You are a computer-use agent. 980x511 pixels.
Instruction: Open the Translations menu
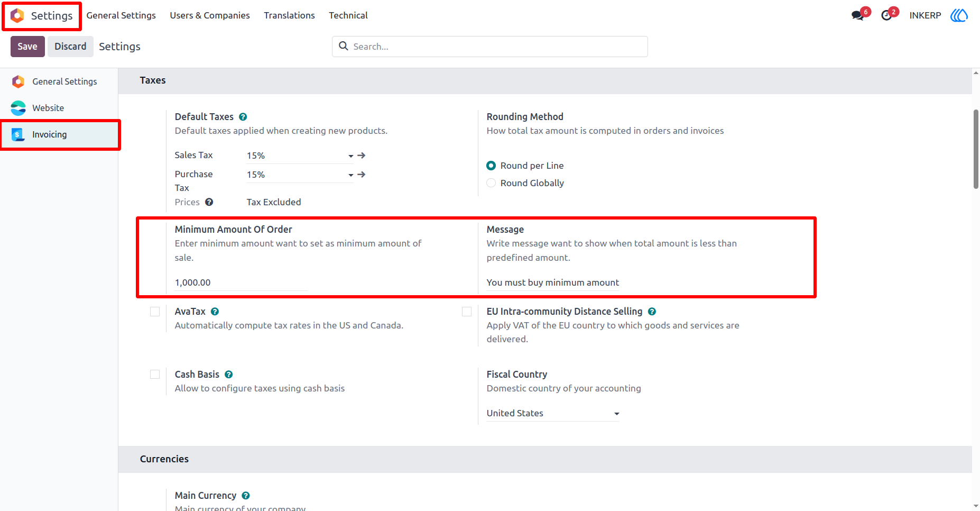289,15
